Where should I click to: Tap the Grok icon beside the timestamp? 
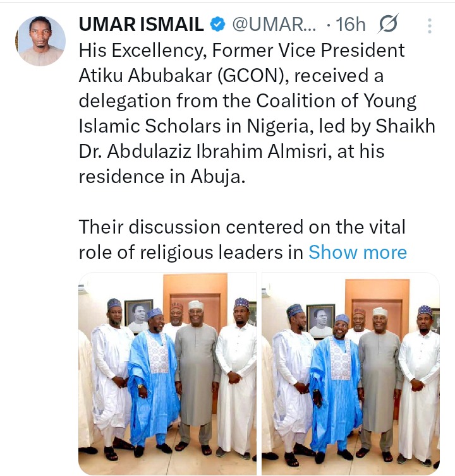(387, 25)
